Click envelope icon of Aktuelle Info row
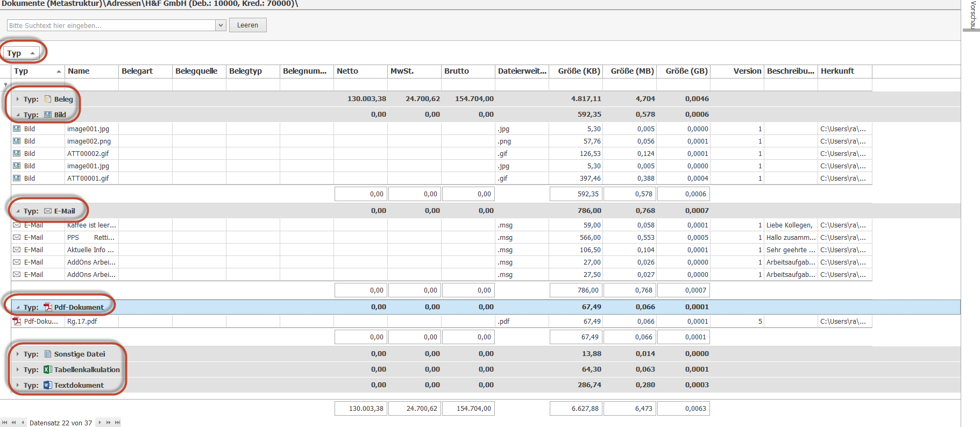 click(x=17, y=250)
